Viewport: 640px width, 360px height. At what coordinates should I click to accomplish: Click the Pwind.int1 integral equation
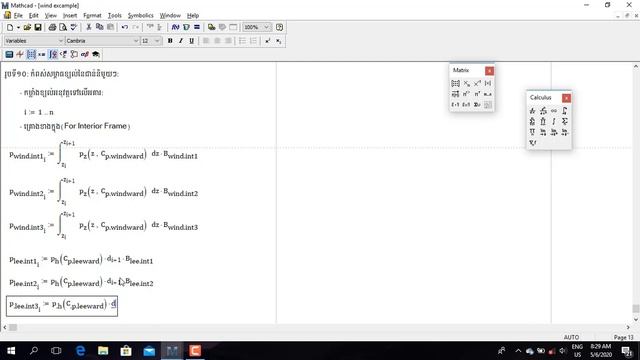(x=104, y=155)
